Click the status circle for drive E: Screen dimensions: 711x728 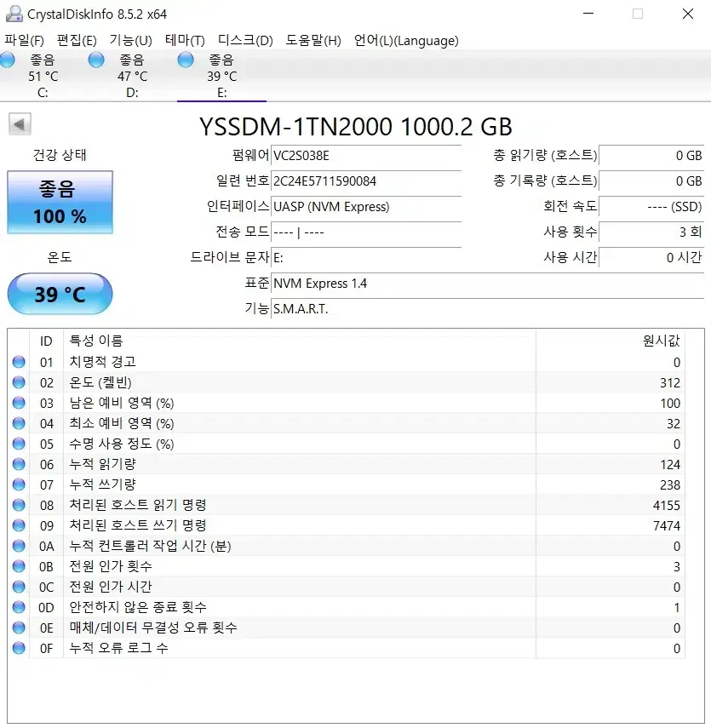point(186,60)
